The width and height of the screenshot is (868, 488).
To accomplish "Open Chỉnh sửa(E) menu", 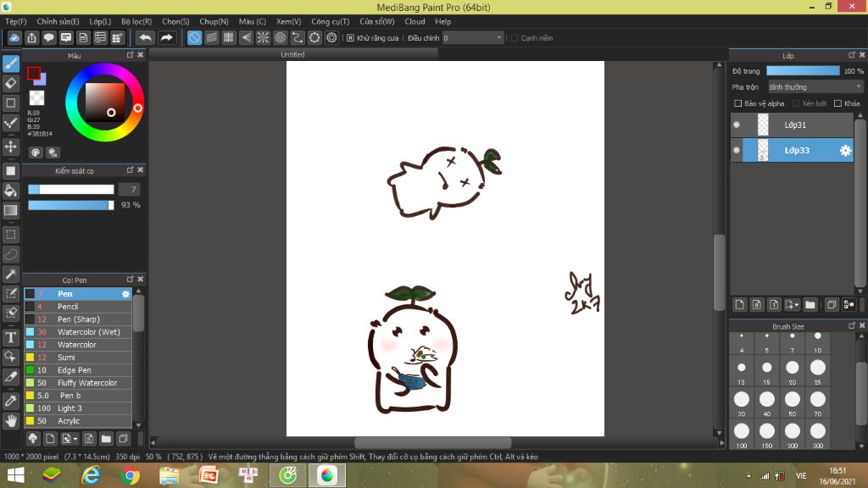I will tap(58, 21).
